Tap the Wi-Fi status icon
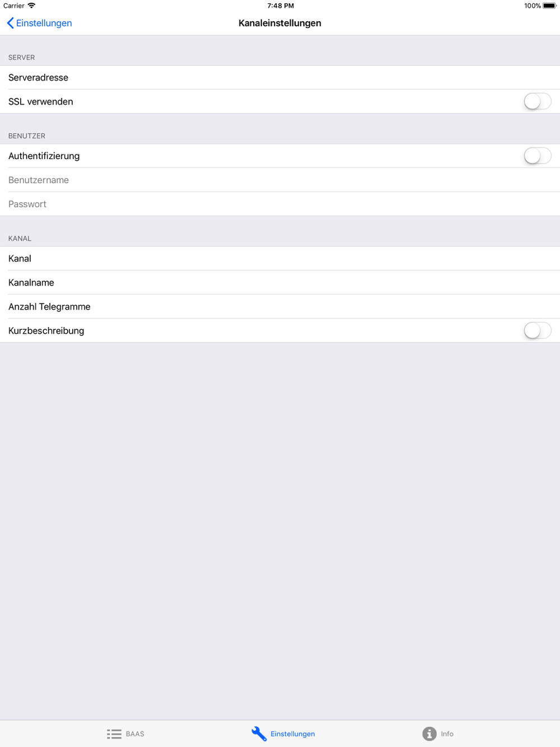The image size is (560, 747). pos(31,6)
